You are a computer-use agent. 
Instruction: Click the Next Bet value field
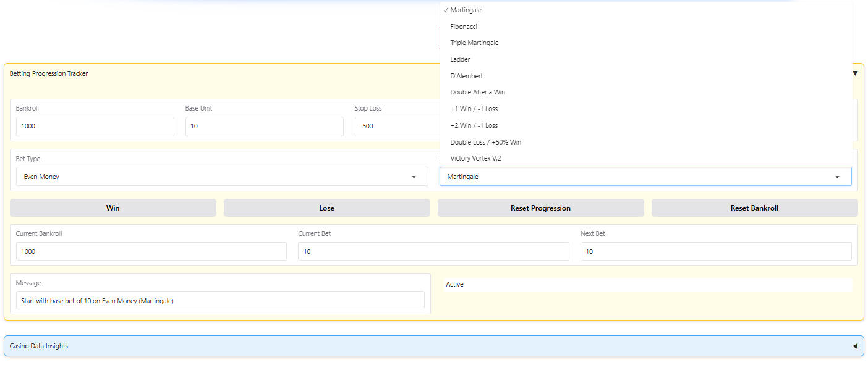tap(715, 251)
